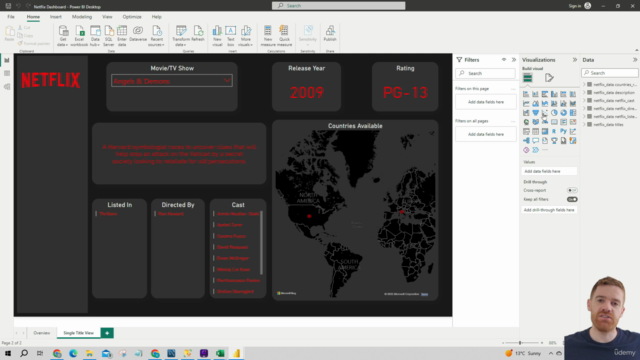This screenshot has height=360, width=640.
Task: Expand the netflix_data titles table
Action: (x=584, y=124)
